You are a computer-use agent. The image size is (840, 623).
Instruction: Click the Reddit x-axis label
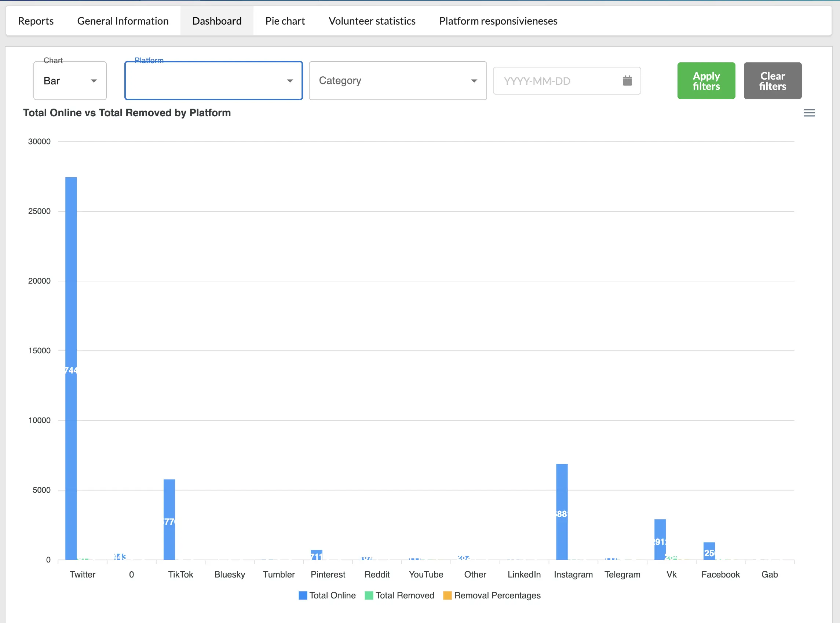[x=377, y=574]
